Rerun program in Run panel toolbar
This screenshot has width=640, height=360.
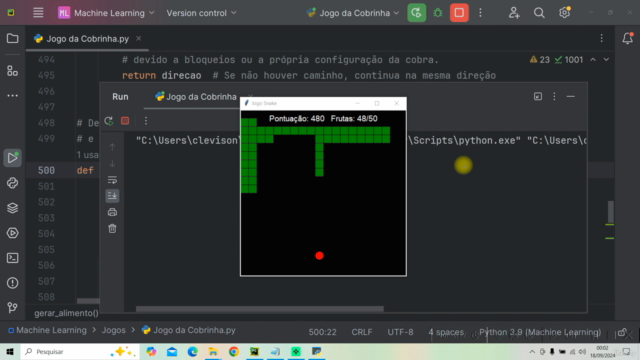click(x=109, y=121)
